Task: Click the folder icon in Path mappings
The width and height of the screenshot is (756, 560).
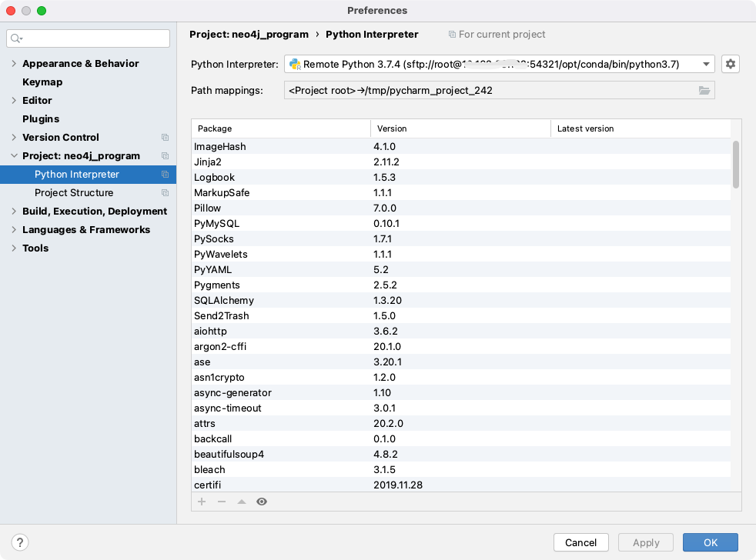Action: click(x=704, y=90)
